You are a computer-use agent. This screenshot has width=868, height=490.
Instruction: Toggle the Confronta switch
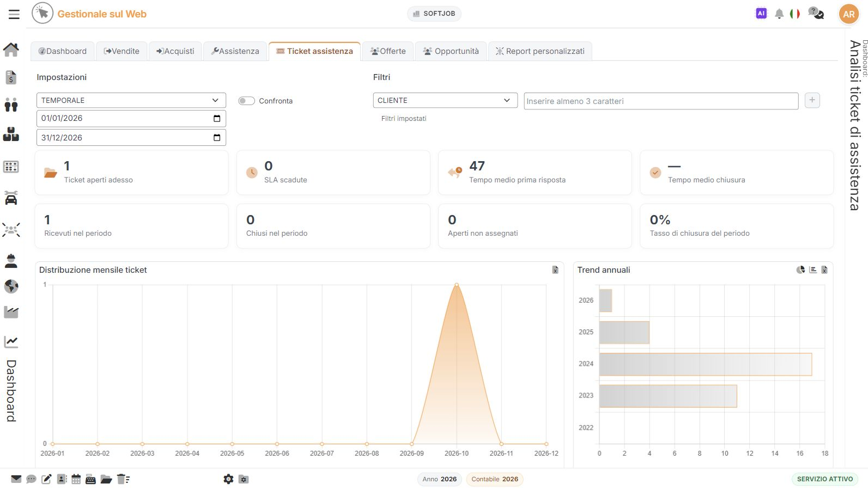[x=246, y=101]
